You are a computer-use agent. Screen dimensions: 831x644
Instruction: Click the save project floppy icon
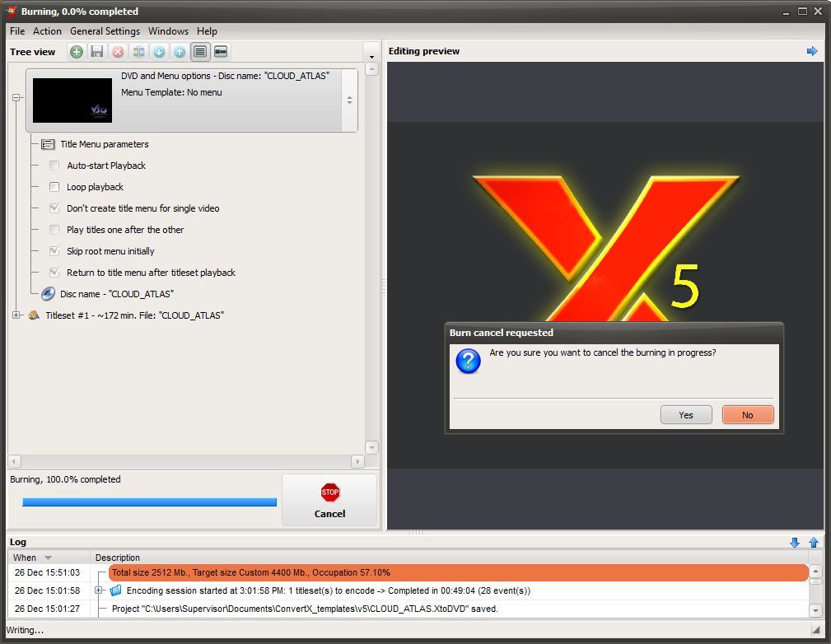[97, 51]
